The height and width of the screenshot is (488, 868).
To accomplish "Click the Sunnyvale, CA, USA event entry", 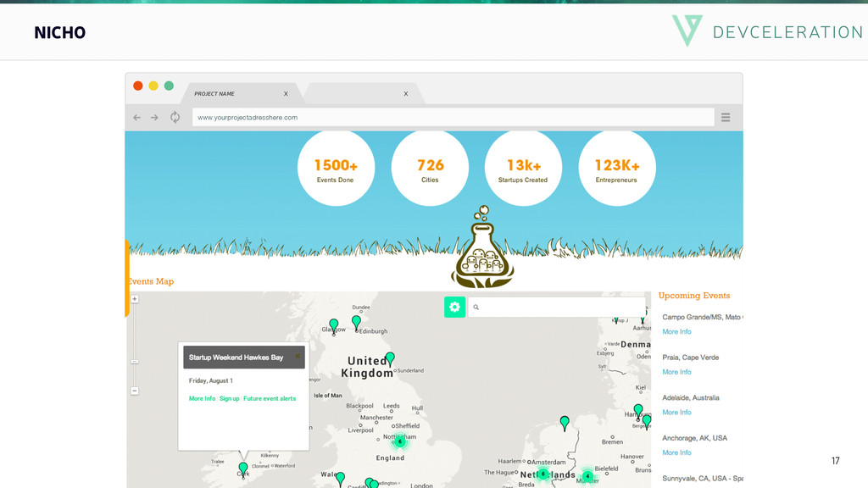I will click(x=703, y=479).
